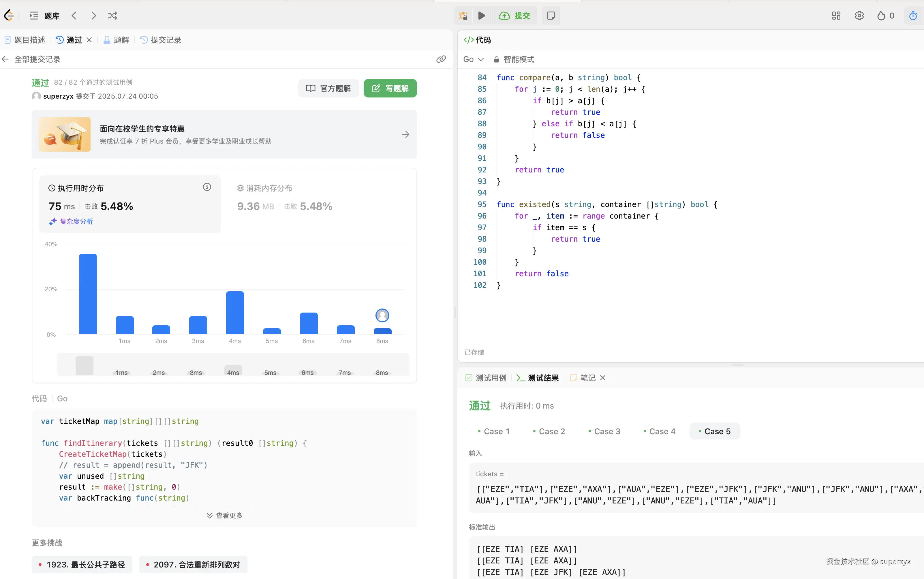Open challenge 2097. 合法重新排列数对
The height and width of the screenshot is (579, 924).
point(194,565)
